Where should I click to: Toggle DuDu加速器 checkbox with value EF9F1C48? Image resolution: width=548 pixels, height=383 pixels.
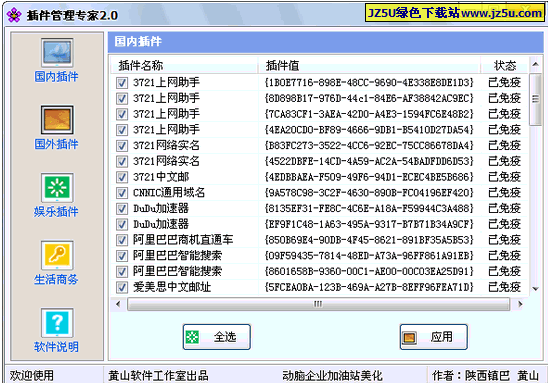coord(122,224)
